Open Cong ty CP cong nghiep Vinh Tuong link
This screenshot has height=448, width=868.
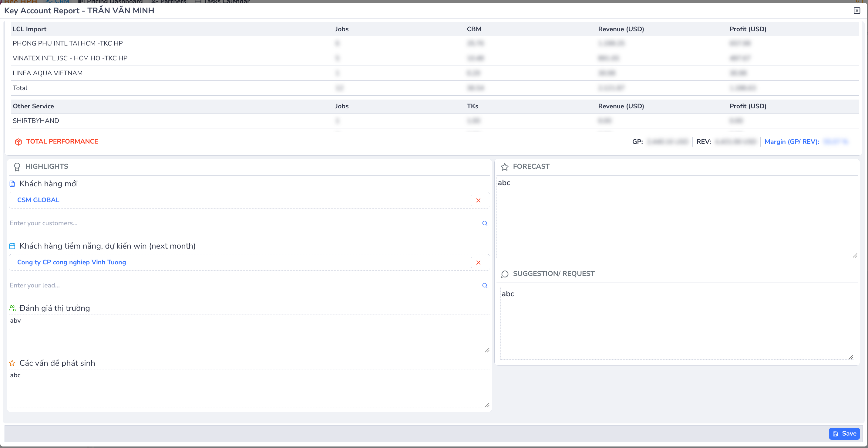[x=72, y=262]
